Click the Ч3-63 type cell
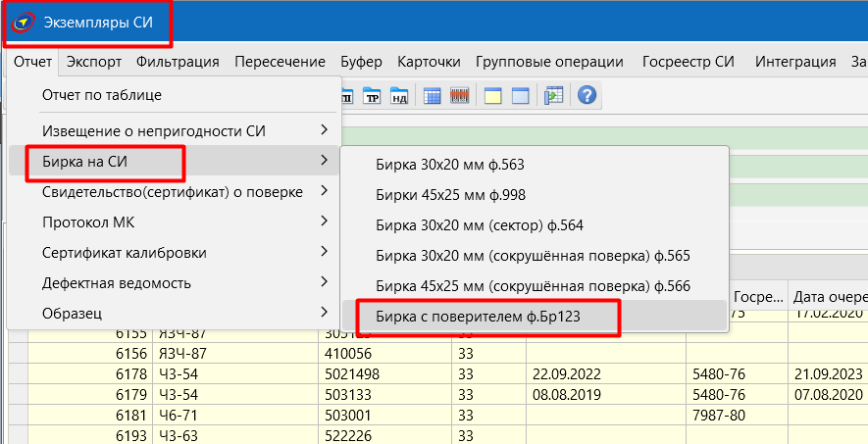 (x=235, y=436)
